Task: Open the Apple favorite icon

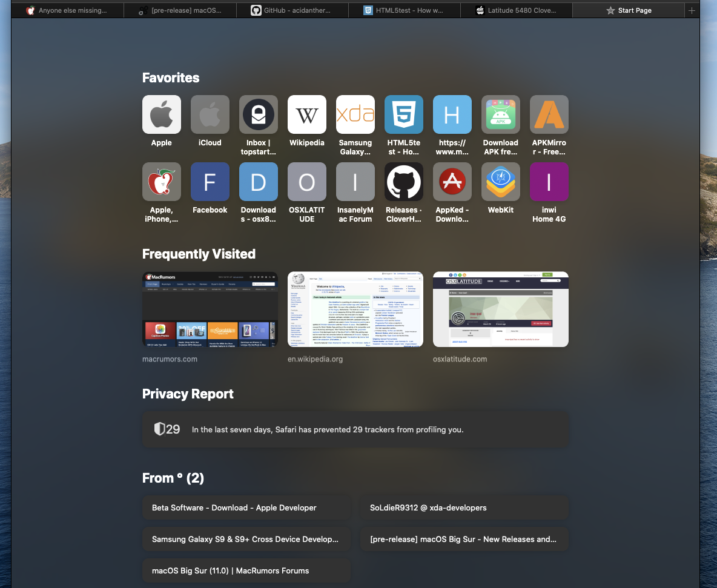Action: click(162, 114)
